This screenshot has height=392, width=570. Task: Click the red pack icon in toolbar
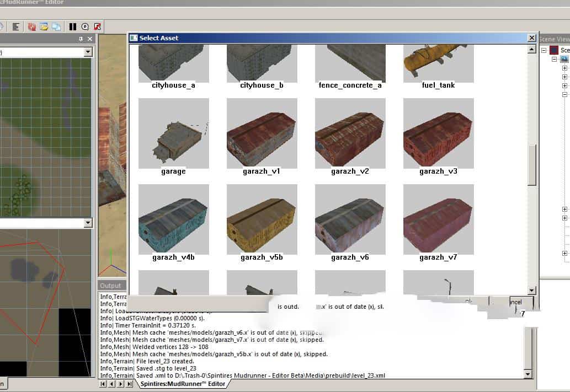[x=32, y=26]
